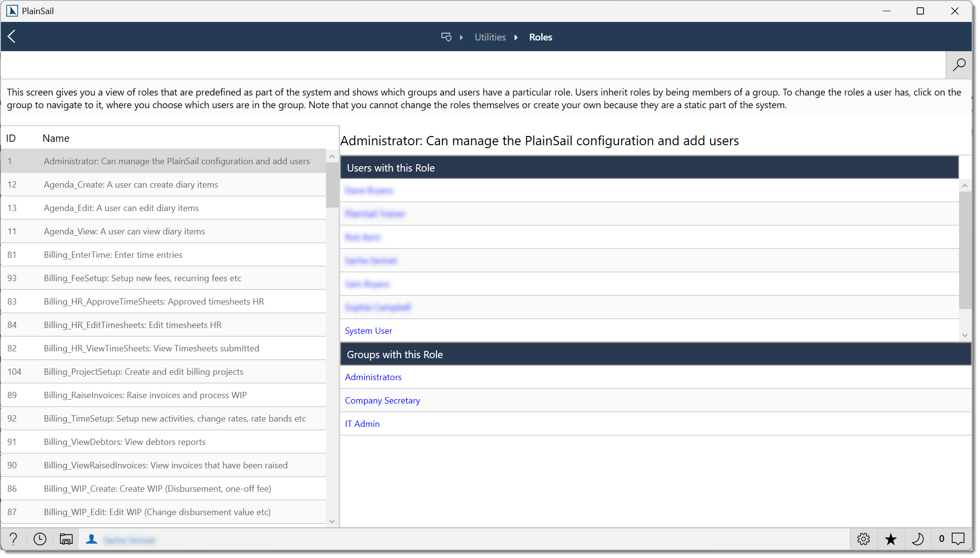Navigate back using the arrow

pyautogui.click(x=12, y=36)
